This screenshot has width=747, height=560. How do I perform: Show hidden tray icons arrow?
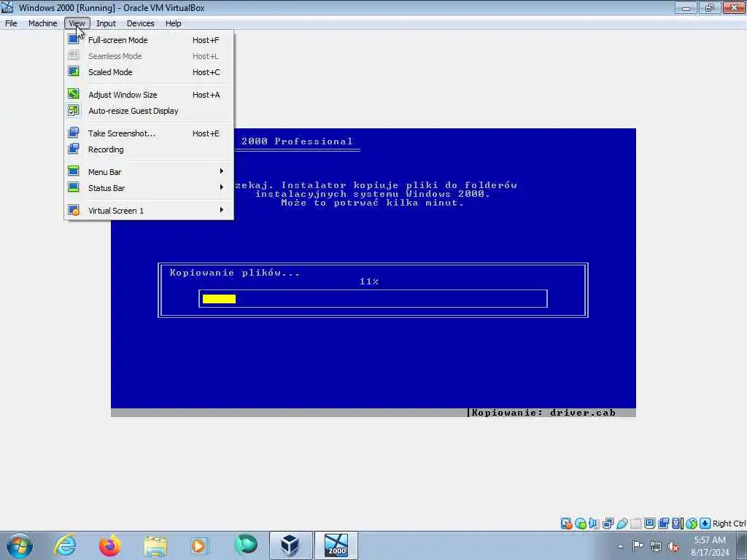(x=620, y=546)
